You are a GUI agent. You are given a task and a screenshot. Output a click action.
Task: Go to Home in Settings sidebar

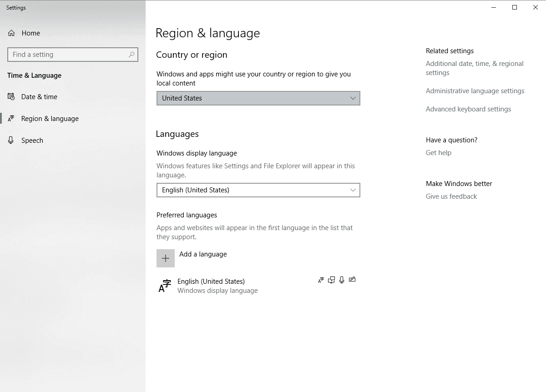coord(31,33)
